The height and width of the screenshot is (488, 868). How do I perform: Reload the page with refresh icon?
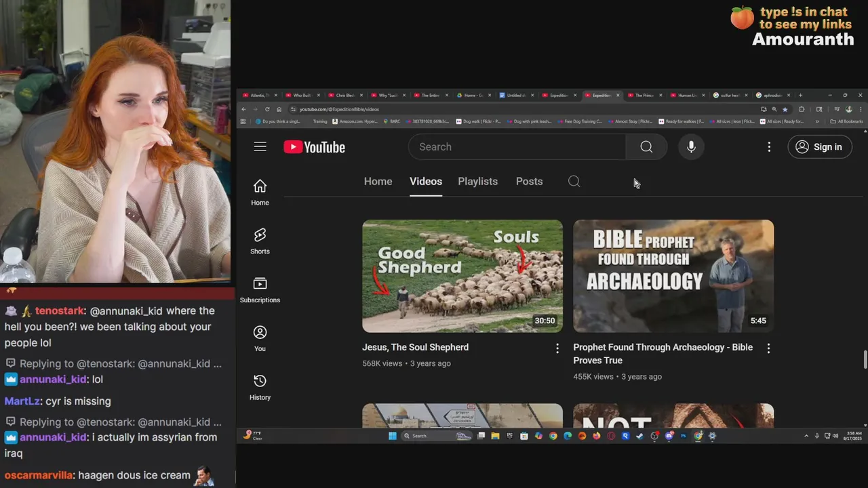(x=267, y=109)
